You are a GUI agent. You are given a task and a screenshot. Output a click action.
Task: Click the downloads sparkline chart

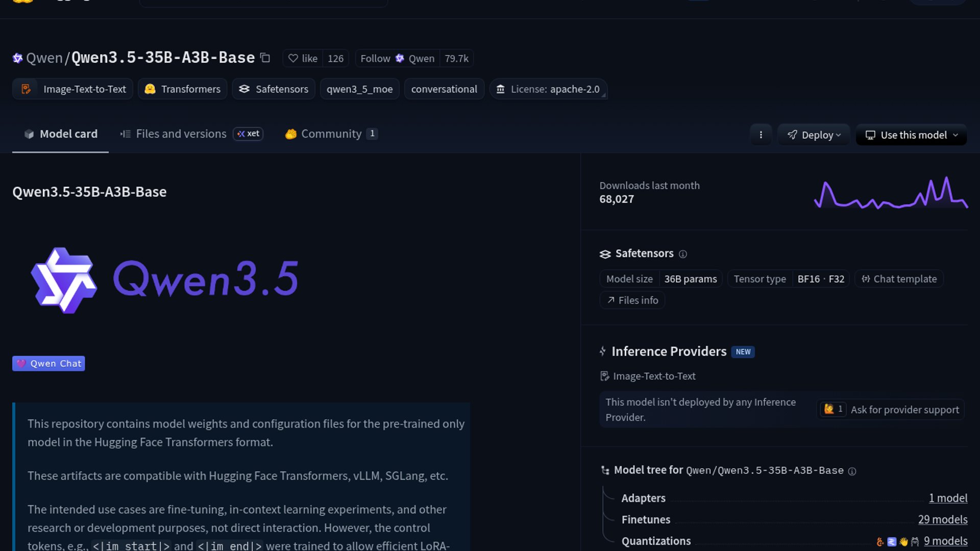tap(891, 194)
